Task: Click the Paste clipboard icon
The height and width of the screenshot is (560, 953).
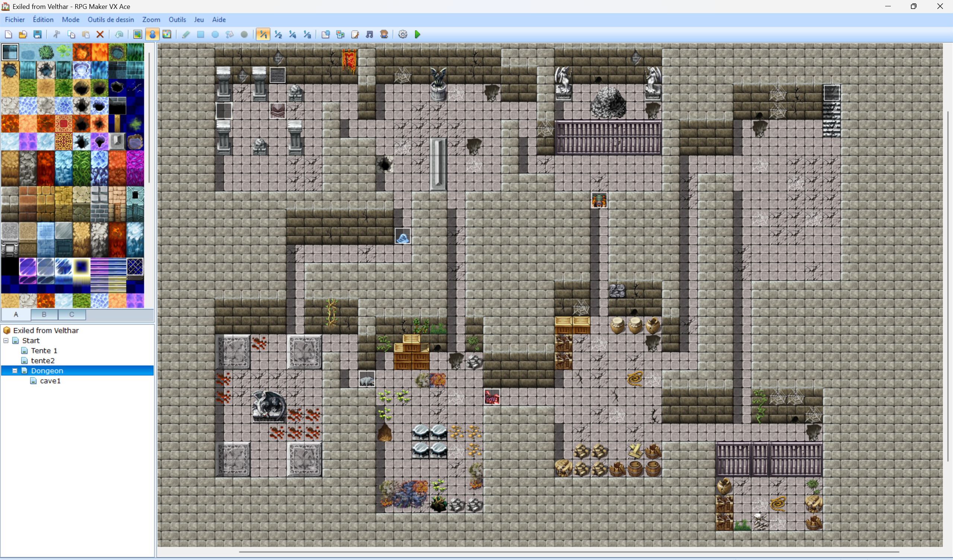Action: pos(86,34)
